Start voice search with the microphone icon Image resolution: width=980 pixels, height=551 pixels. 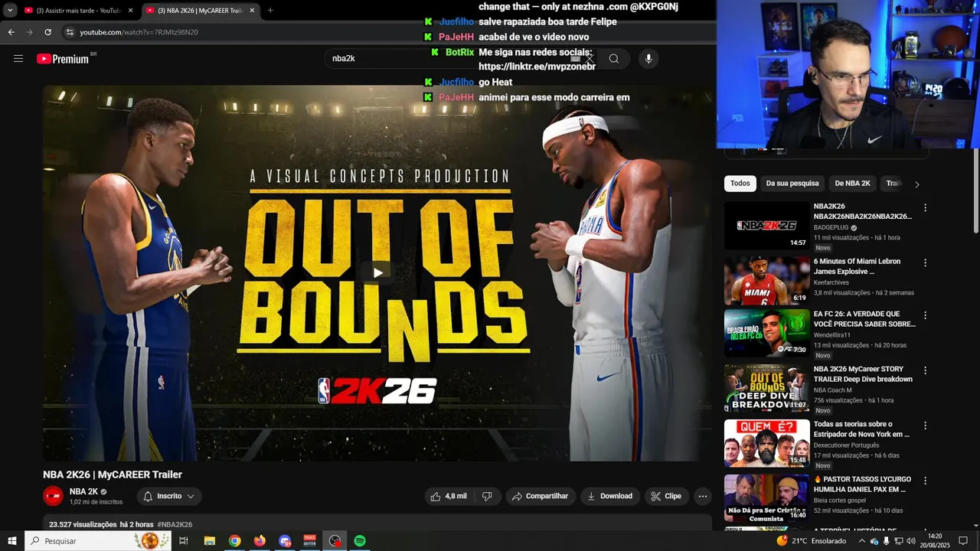click(x=648, y=59)
